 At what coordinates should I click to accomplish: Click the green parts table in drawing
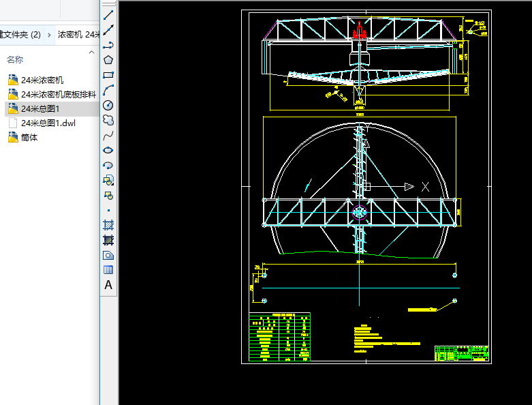click(279, 336)
